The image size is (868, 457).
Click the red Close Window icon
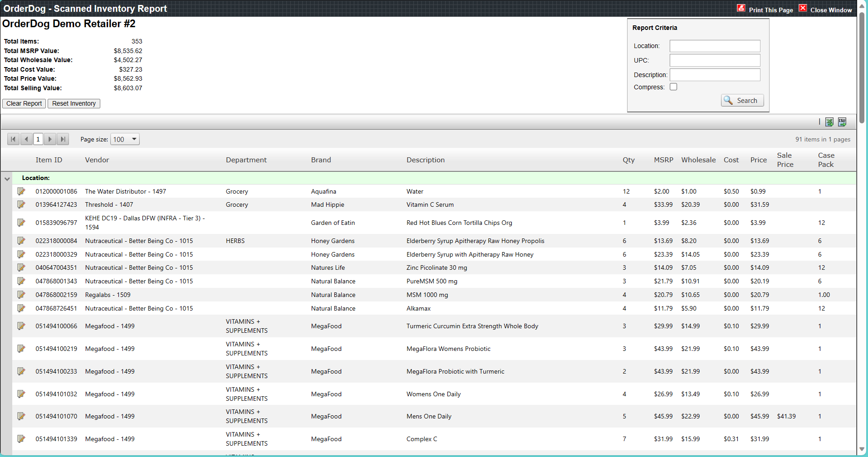(803, 8)
